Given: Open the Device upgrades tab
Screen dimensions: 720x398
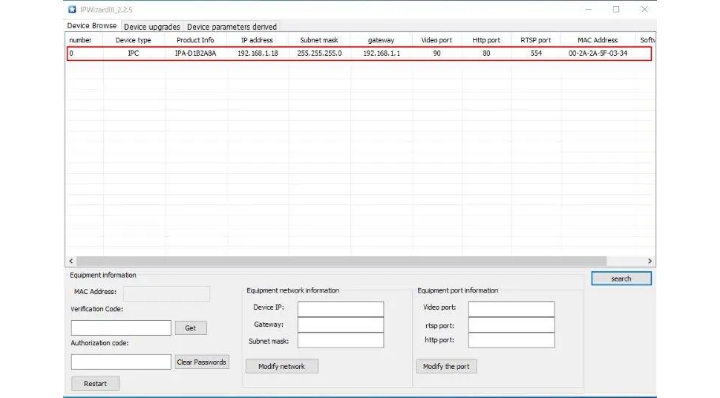Looking at the screenshot, I should click(152, 27).
